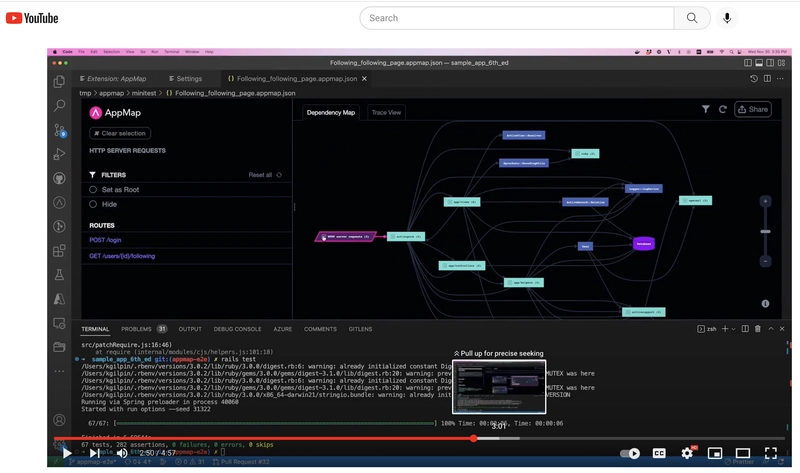This screenshot has width=800, height=473.
Task: Open new terminal dropdown chevron
Action: (734, 329)
